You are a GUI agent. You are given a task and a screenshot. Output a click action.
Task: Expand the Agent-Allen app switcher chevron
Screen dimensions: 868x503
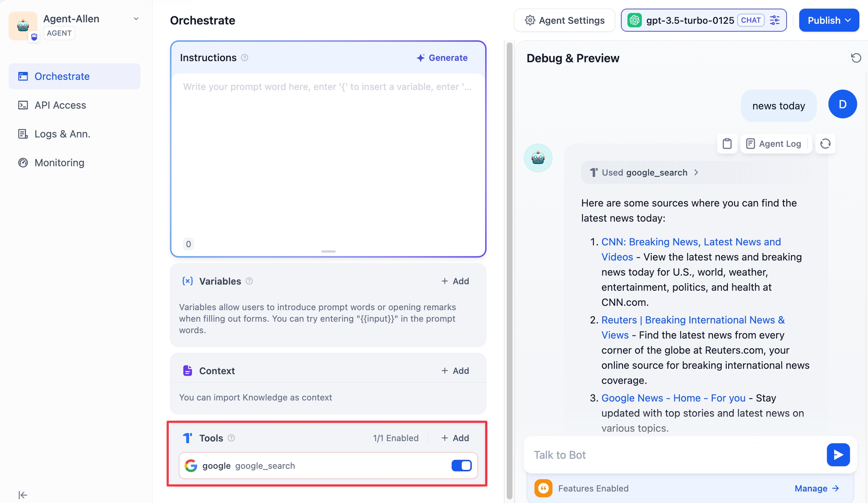tap(136, 19)
